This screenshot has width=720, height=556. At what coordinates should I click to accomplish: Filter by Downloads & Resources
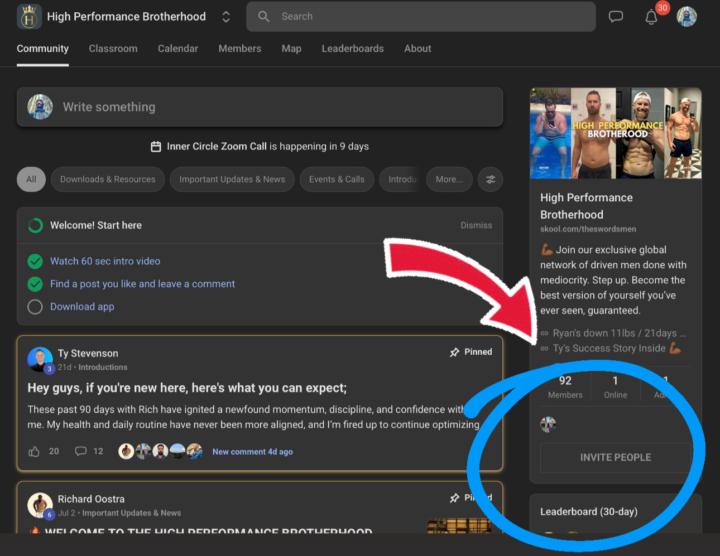pos(107,179)
